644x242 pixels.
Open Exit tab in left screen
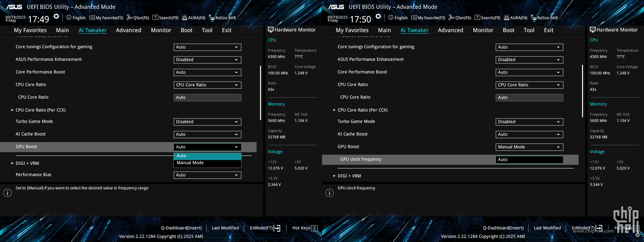click(x=227, y=30)
